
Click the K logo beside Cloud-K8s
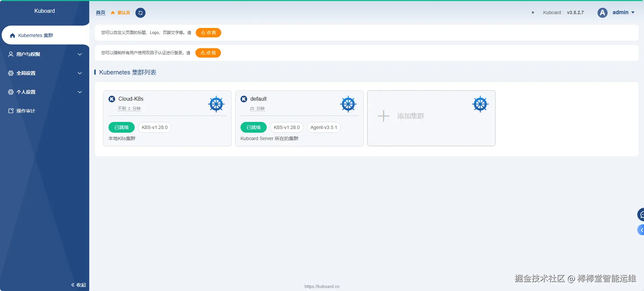[112, 99]
